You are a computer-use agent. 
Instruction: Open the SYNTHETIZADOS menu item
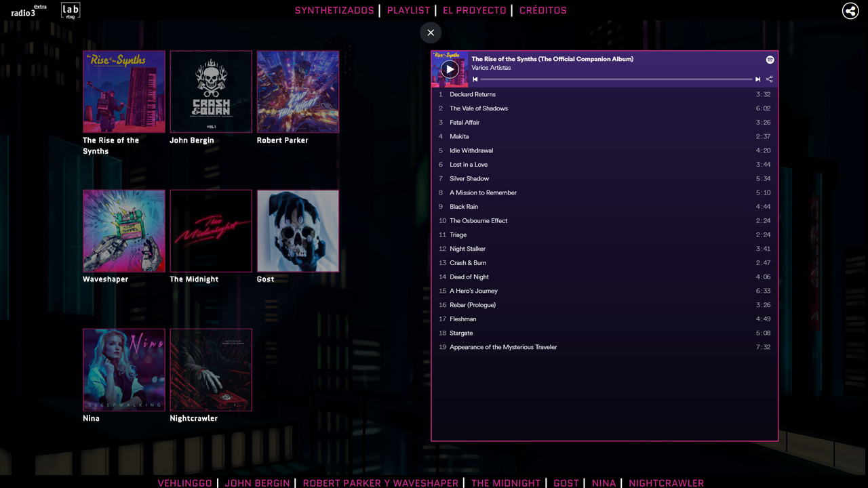pos(334,10)
